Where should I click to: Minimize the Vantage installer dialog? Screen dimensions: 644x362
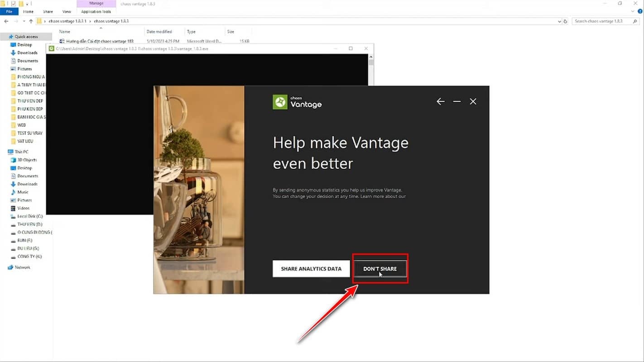pyautogui.click(x=457, y=101)
